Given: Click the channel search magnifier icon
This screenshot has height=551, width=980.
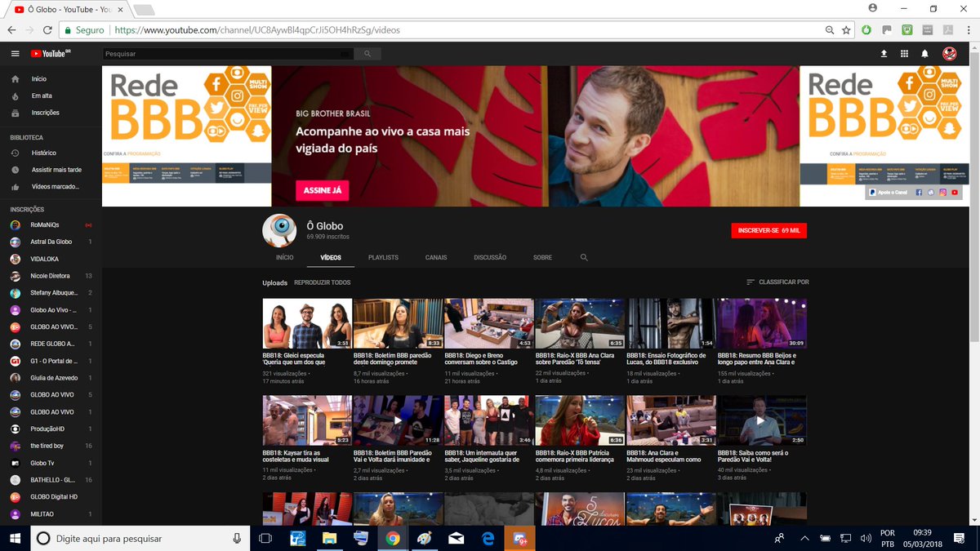Looking at the screenshot, I should tap(584, 257).
